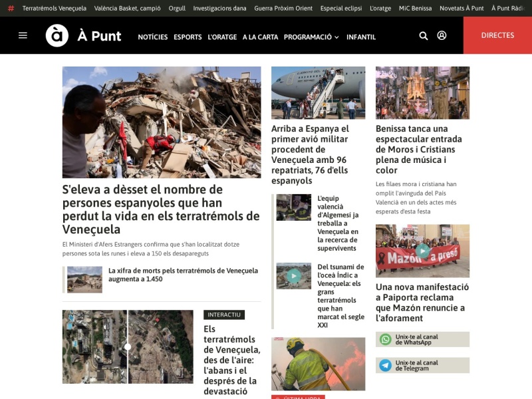Open Paiporta manifestació headline
Image resolution: width=532 pixels, height=399 pixels.
422,303
